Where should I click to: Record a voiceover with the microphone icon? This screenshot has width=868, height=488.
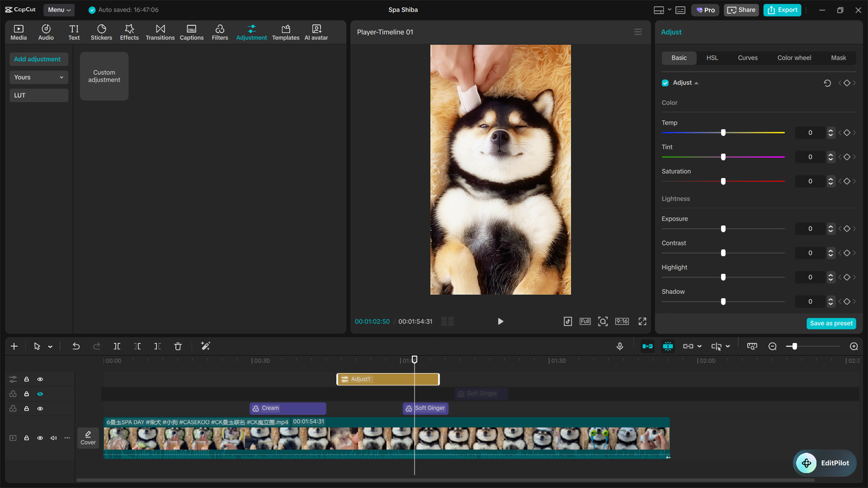point(620,346)
